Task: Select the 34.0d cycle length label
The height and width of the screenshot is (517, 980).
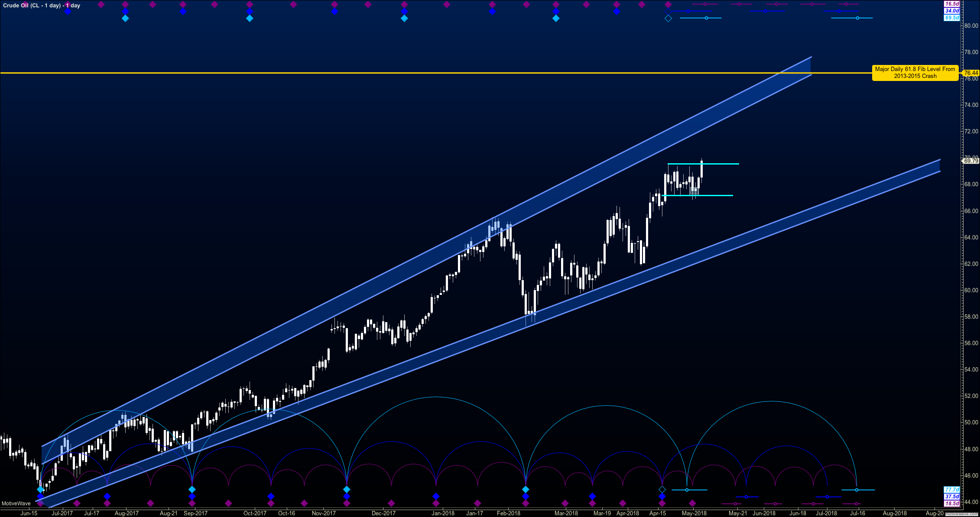Action: click(952, 11)
